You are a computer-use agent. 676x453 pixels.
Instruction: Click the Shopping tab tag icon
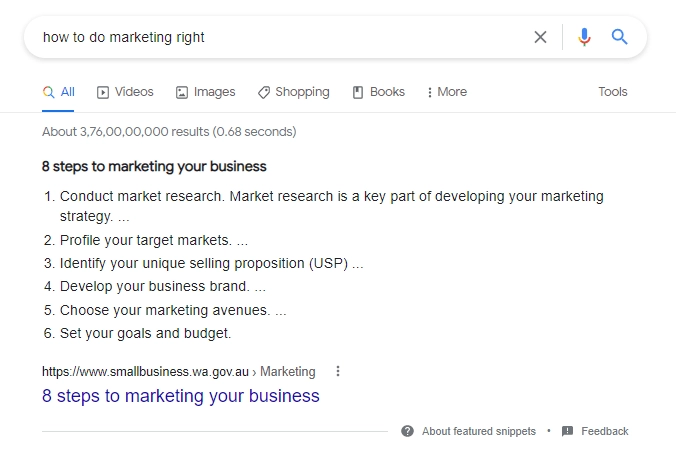[x=264, y=92]
